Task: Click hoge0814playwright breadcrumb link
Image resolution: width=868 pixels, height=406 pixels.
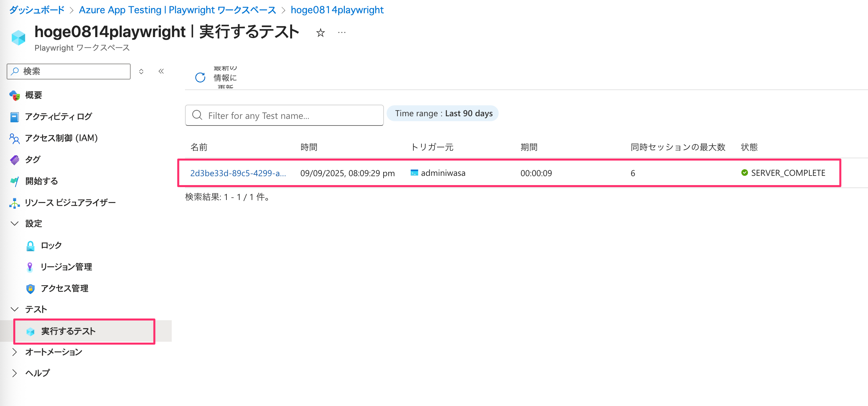Action: 337,10
